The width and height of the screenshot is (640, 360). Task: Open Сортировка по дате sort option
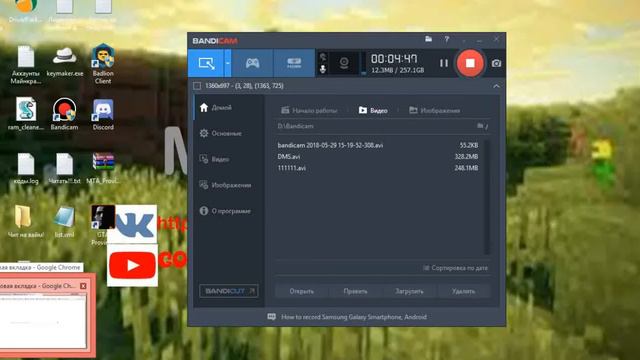click(456, 268)
